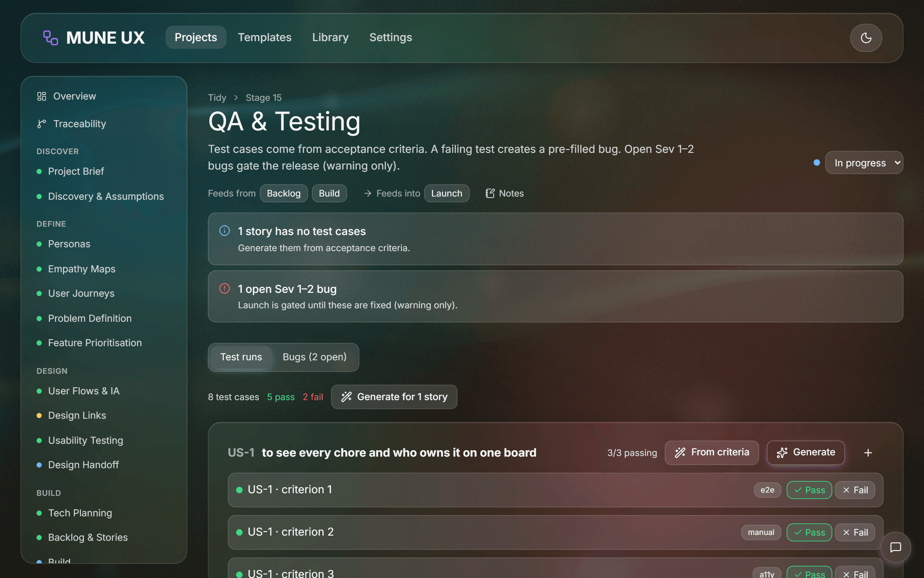Click the warning icon on Sev 1–2 bug alert
Screen dimensions: 924x578
[x=225, y=288]
